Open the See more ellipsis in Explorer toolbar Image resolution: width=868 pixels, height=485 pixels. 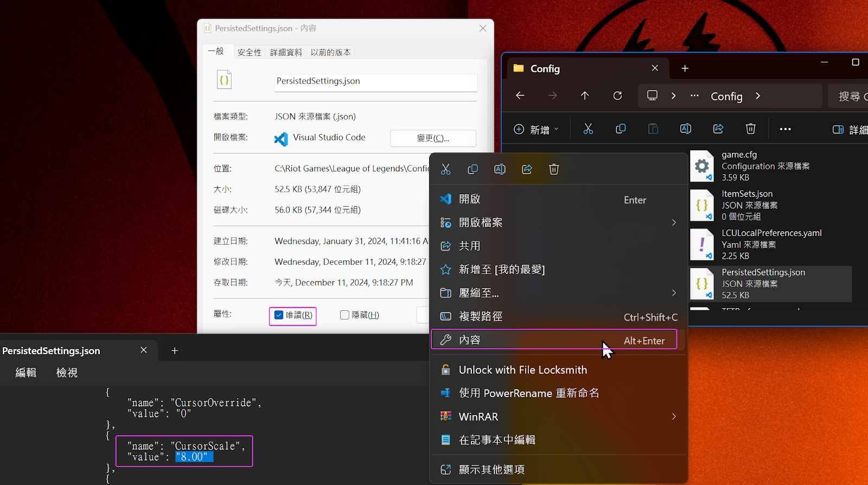[785, 129]
